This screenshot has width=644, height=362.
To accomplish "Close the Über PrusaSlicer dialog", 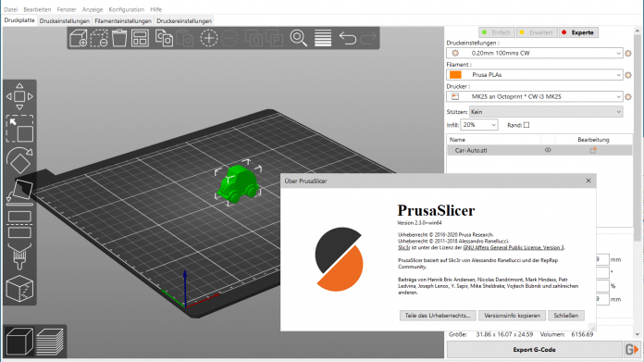I will click(588, 181).
